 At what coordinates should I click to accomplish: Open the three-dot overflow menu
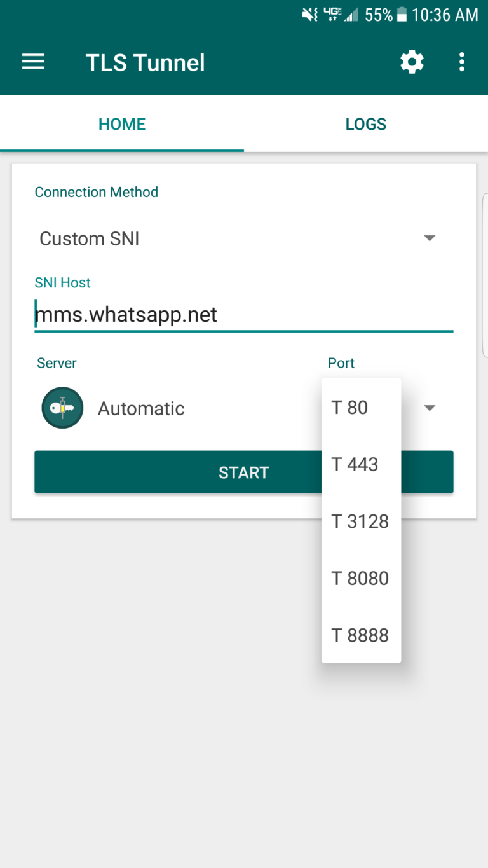coord(461,62)
